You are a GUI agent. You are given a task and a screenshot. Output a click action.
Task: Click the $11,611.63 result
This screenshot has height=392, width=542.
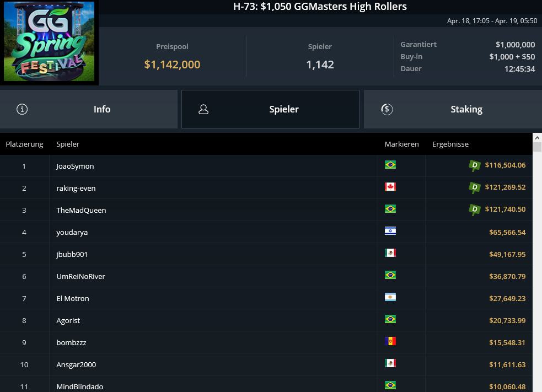pyautogui.click(x=507, y=364)
